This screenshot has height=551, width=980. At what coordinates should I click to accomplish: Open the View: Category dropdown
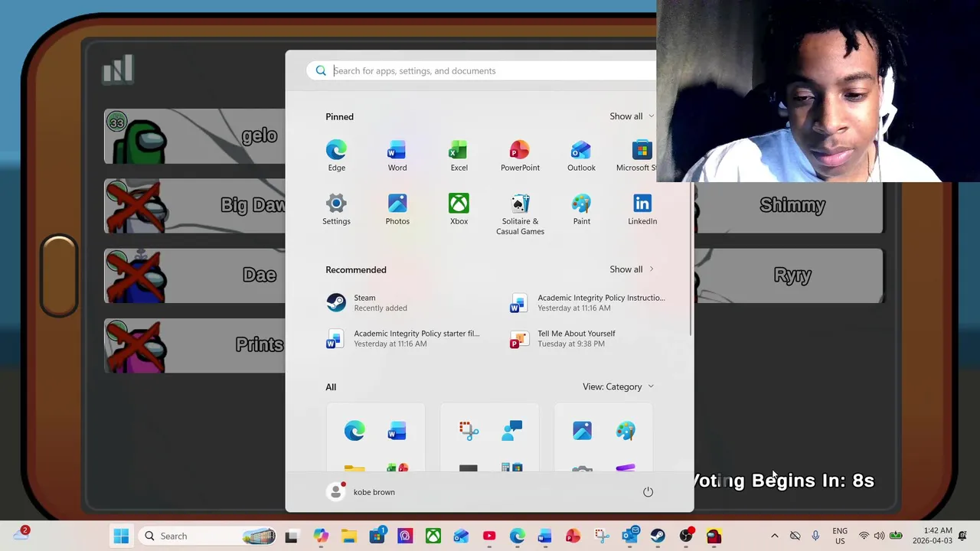coord(618,386)
